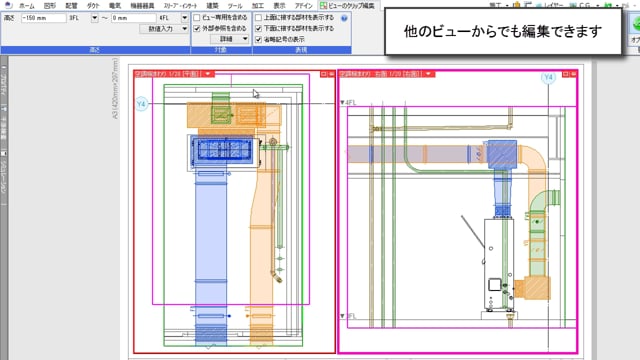The image size is (640, 360).
Task: Enable 上面に接する部材を表示する checkbox
Action: (x=258, y=18)
